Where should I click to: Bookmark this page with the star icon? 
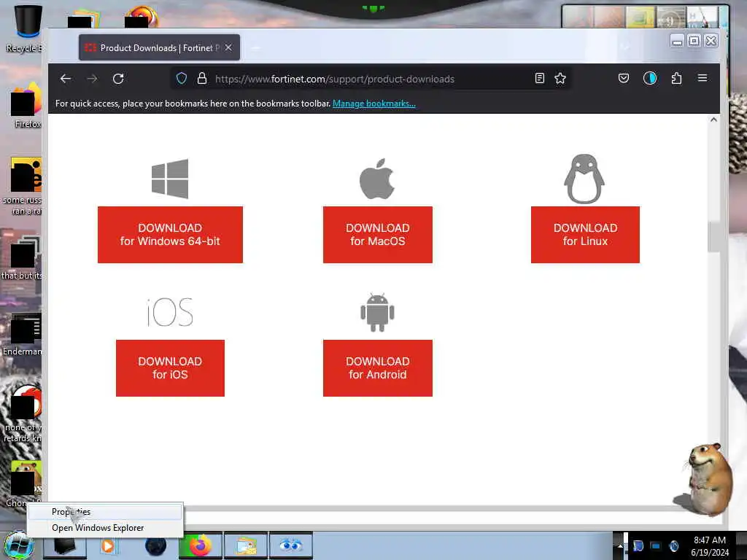coord(560,79)
